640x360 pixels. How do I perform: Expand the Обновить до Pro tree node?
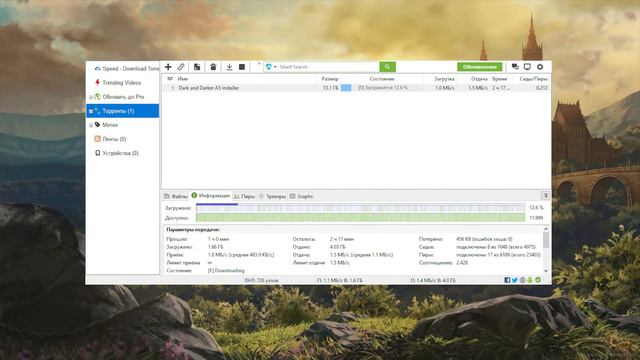[x=91, y=97]
